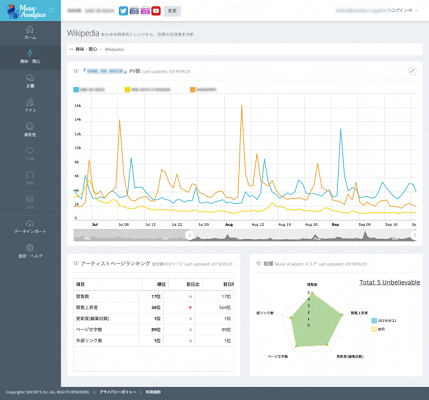Toggle the 2019/9/21 blue radar legend entry
Viewport: 429px width, 400px height.
(384, 321)
